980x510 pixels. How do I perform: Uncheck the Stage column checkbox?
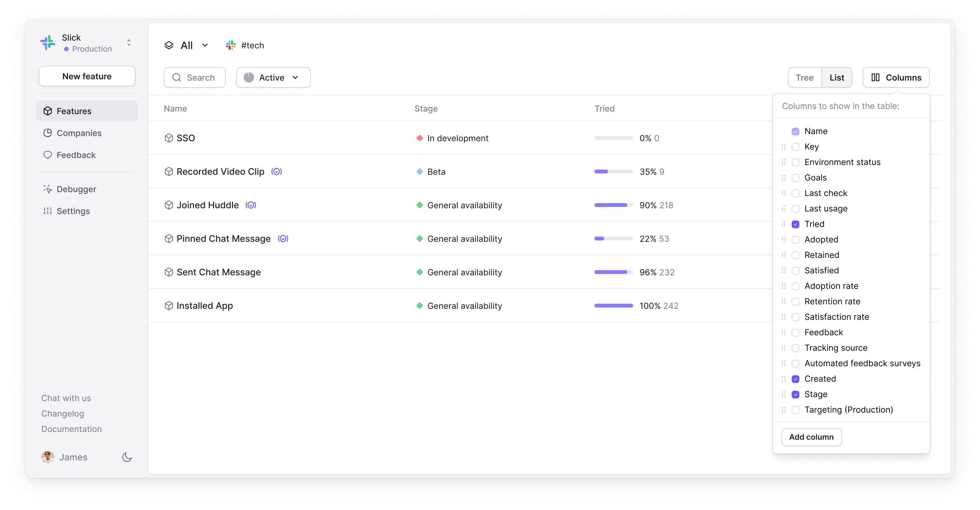796,394
